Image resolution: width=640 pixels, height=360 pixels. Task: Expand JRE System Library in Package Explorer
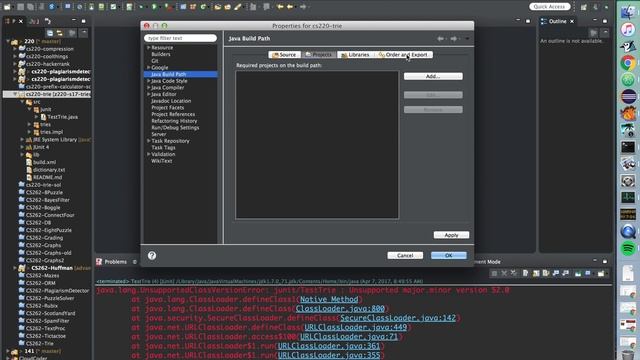coord(22,140)
